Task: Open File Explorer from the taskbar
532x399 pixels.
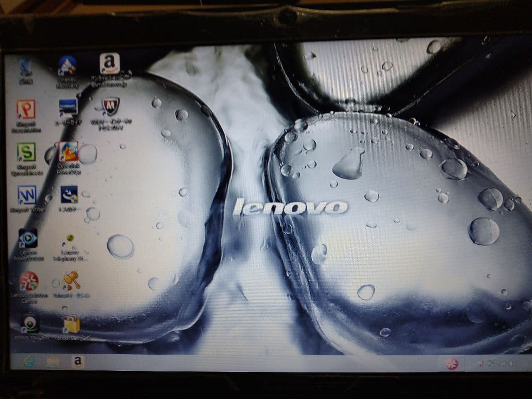Action: point(53,363)
